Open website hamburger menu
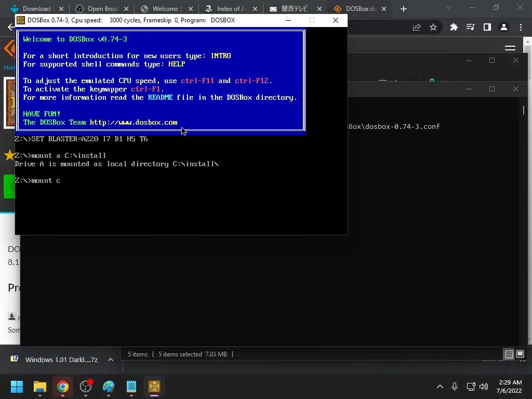 click(510, 48)
